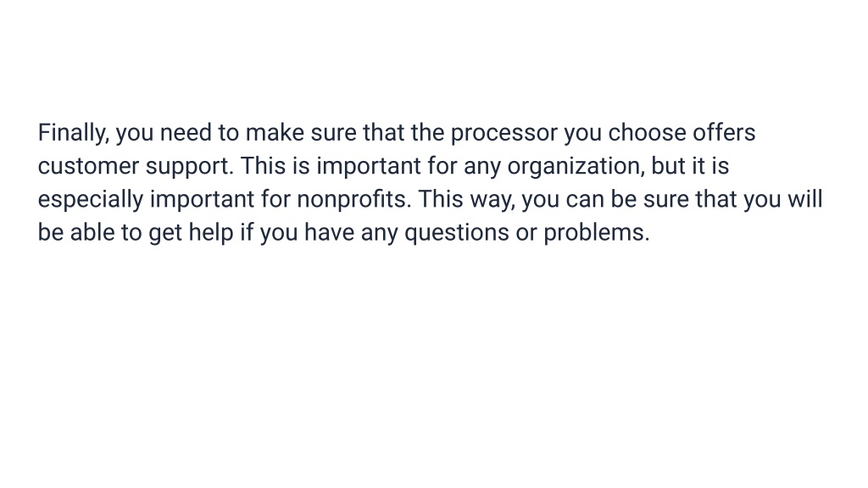The height and width of the screenshot is (488, 868).
Task: Click the word "customer" in the paragraph
Action: click(88, 167)
